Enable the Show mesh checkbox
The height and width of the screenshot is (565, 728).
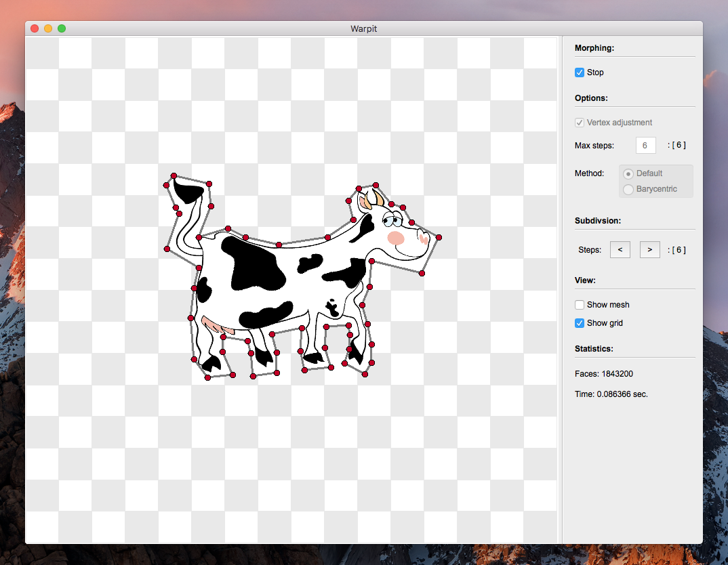point(580,305)
